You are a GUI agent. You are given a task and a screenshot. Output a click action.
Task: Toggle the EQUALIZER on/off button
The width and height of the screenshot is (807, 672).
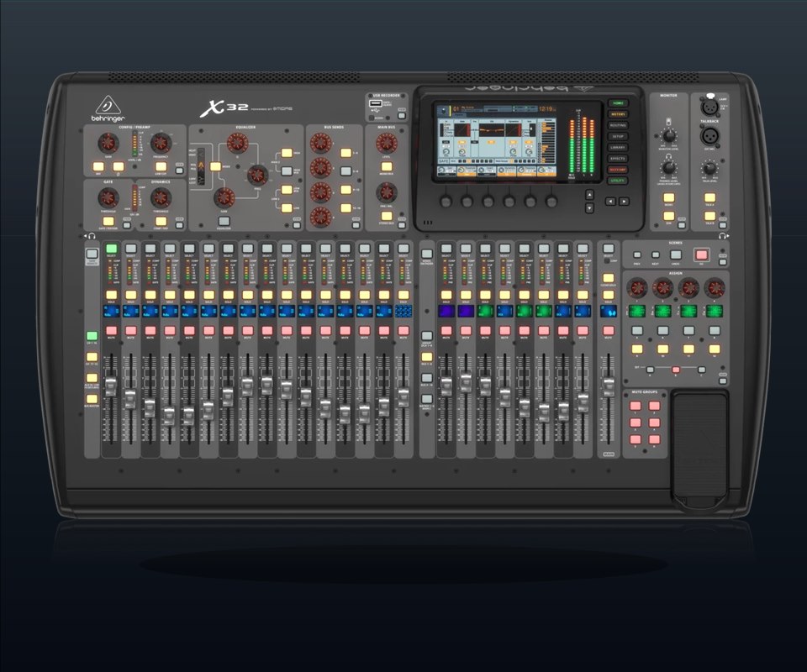tap(224, 221)
